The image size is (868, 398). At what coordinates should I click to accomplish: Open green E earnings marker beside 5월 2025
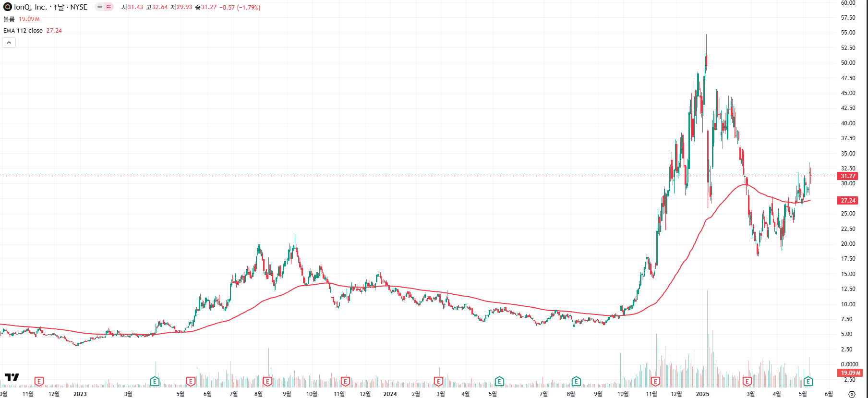point(808,381)
